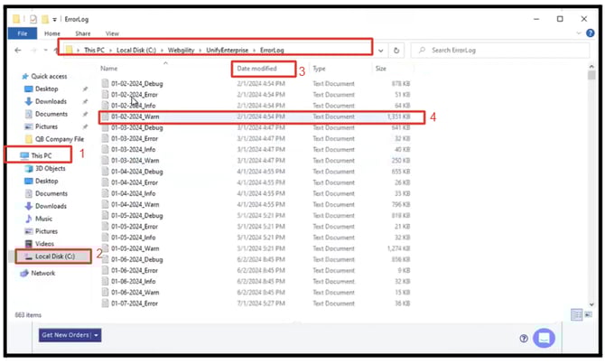Sort by the Size column header

[x=380, y=69]
